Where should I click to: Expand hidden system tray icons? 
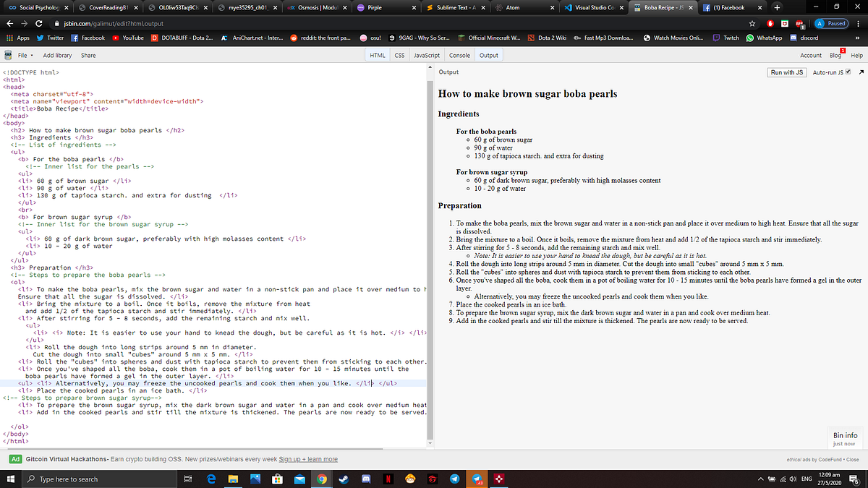pos(760,479)
